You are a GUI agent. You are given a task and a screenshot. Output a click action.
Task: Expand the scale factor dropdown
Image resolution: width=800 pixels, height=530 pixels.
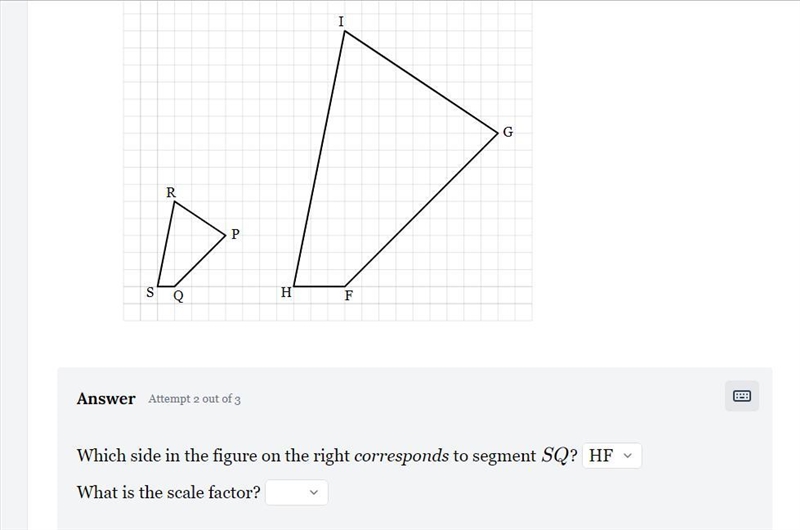296,492
